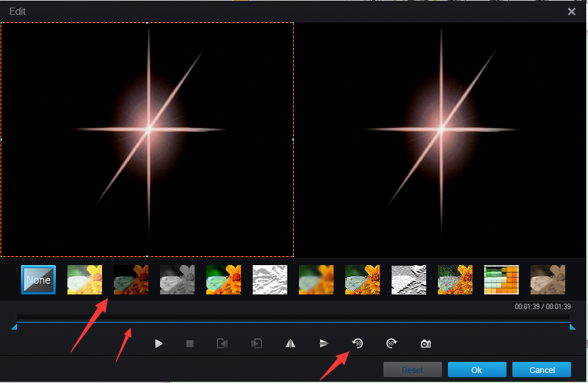The height and width of the screenshot is (383, 588).
Task: Apply the brightened butterfly filter effect
Action: (x=84, y=280)
